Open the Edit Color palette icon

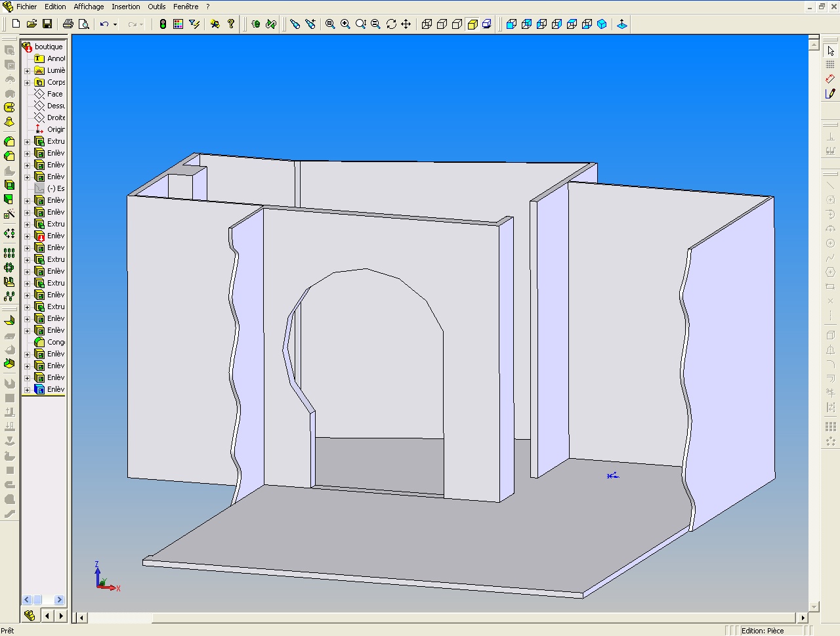click(178, 24)
